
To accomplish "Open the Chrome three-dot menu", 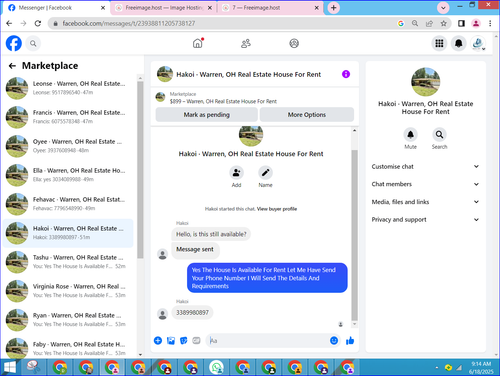I will [x=490, y=23].
